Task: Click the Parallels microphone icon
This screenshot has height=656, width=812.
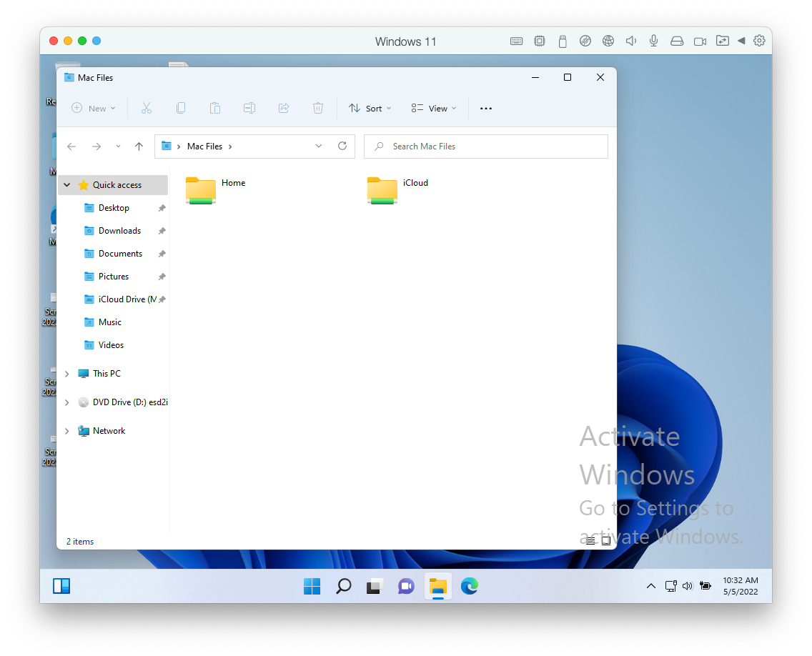Action: (653, 41)
